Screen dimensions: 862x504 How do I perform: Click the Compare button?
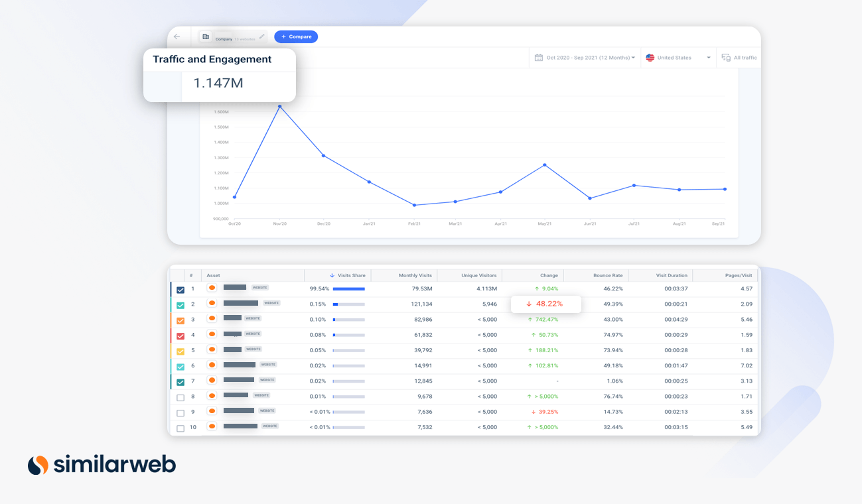[x=296, y=36]
